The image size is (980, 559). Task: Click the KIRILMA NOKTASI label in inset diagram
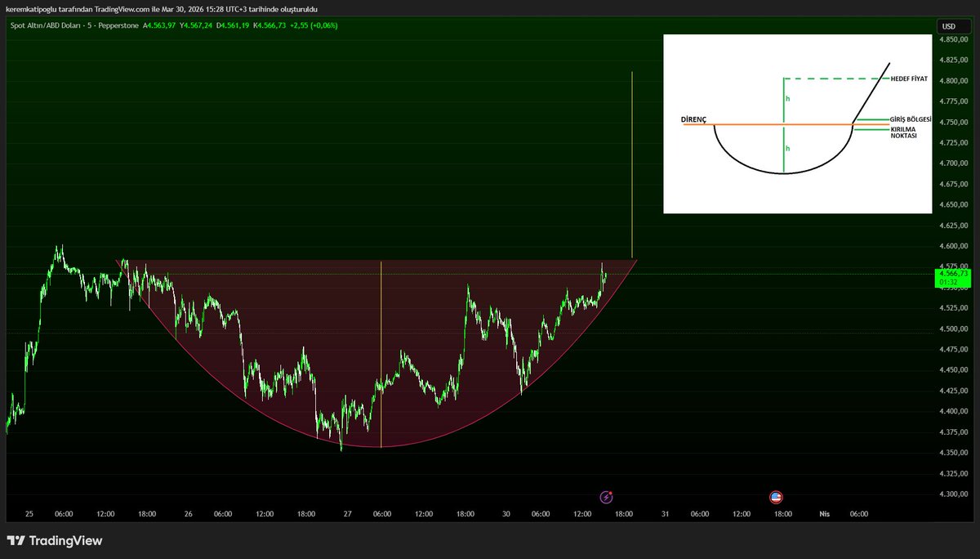click(903, 132)
